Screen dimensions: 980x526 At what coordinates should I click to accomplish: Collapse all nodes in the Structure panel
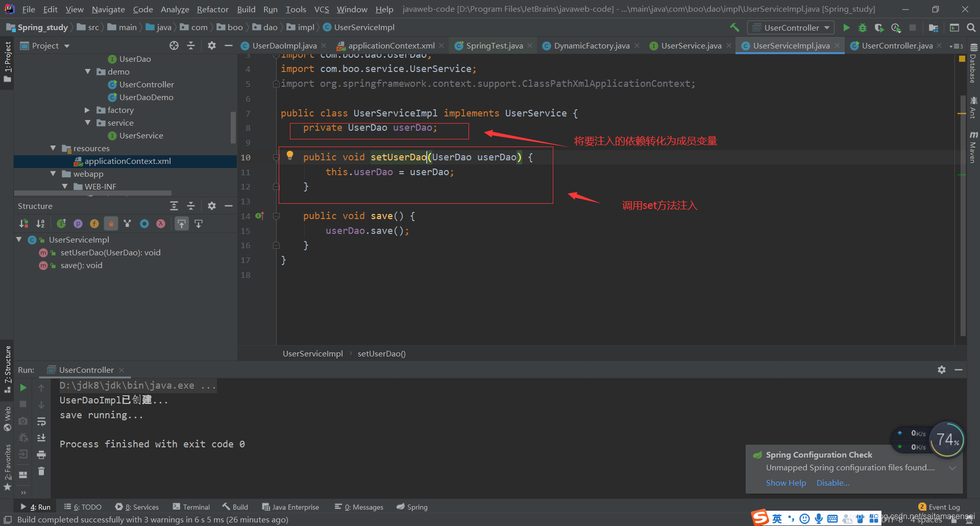(x=191, y=206)
